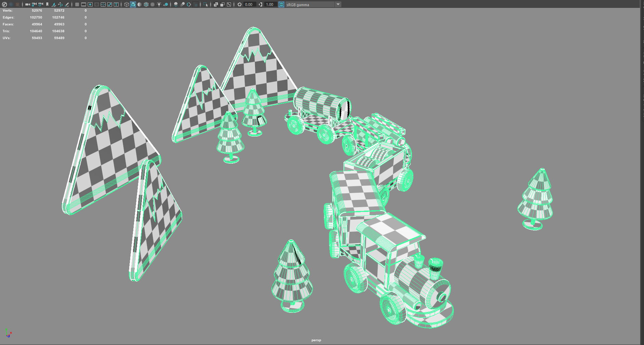Click the Tris count 104640
This screenshot has width=644, height=345.
[x=36, y=31]
